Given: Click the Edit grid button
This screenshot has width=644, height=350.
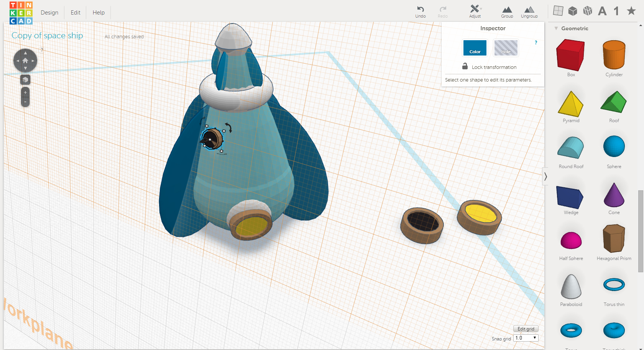Looking at the screenshot, I should [526, 329].
